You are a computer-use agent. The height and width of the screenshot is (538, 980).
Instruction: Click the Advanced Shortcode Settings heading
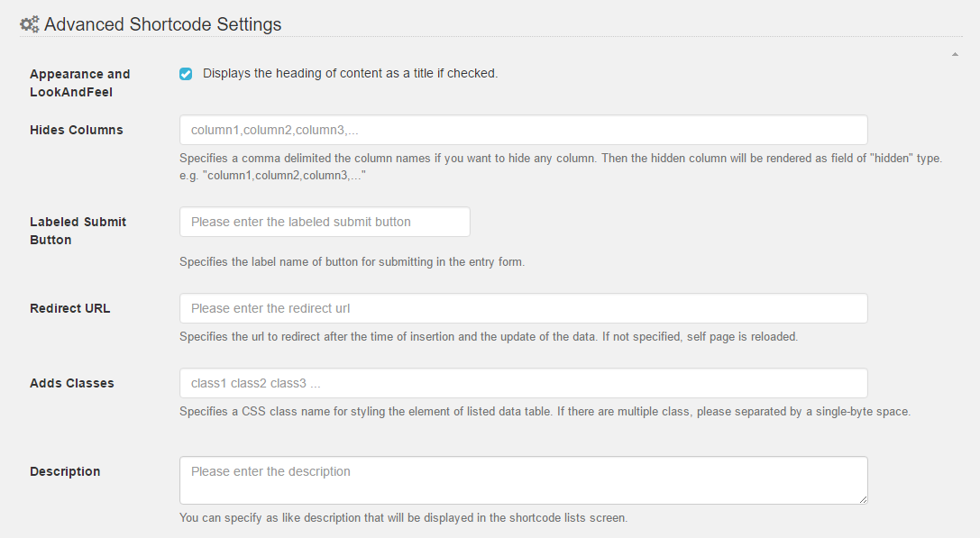click(162, 24)
